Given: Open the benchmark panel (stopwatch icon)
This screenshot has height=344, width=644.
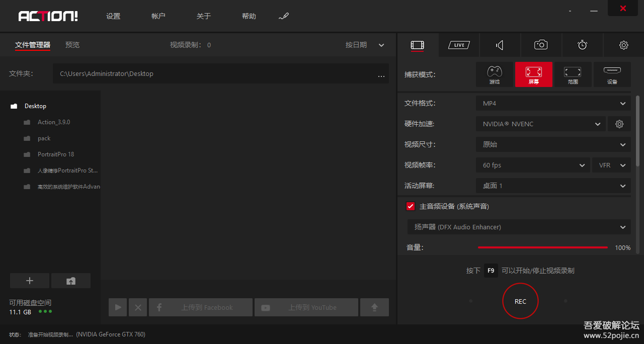Looking at the screenshot, I should [x=582, y=45].
